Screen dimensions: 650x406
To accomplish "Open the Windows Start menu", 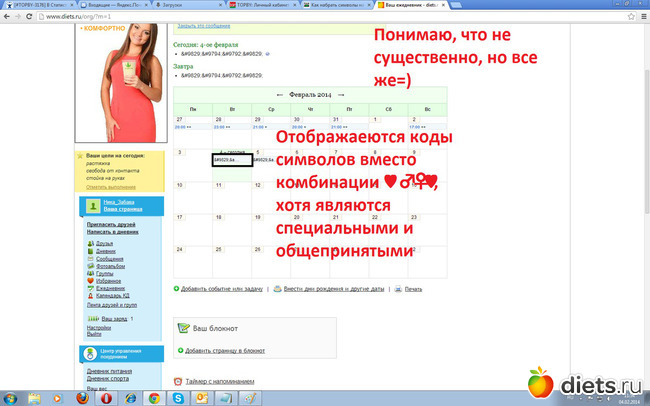I will click(8, 398).
